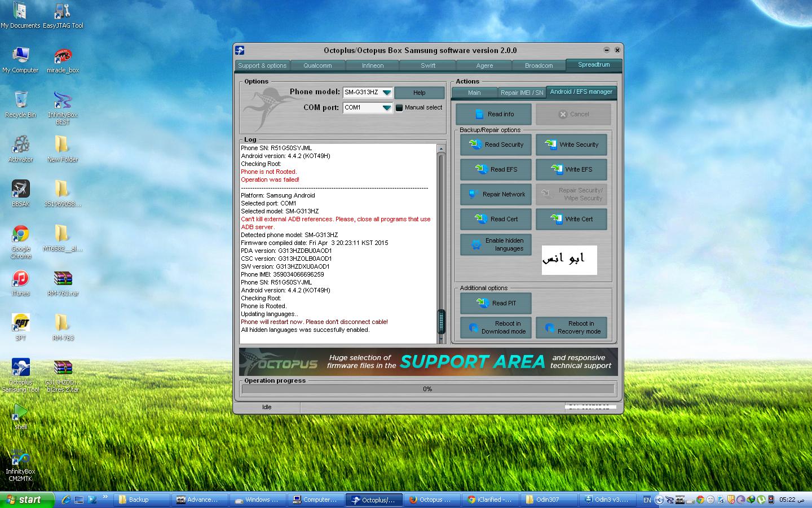This screenshot has height=508, width=812.
Task: Click the Read Cert button
Action: coord(496,219)
